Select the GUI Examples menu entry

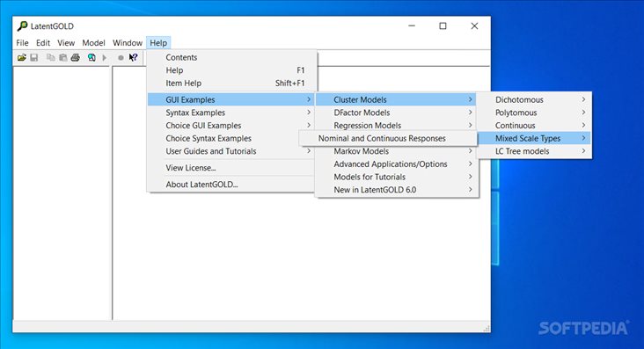231,99
